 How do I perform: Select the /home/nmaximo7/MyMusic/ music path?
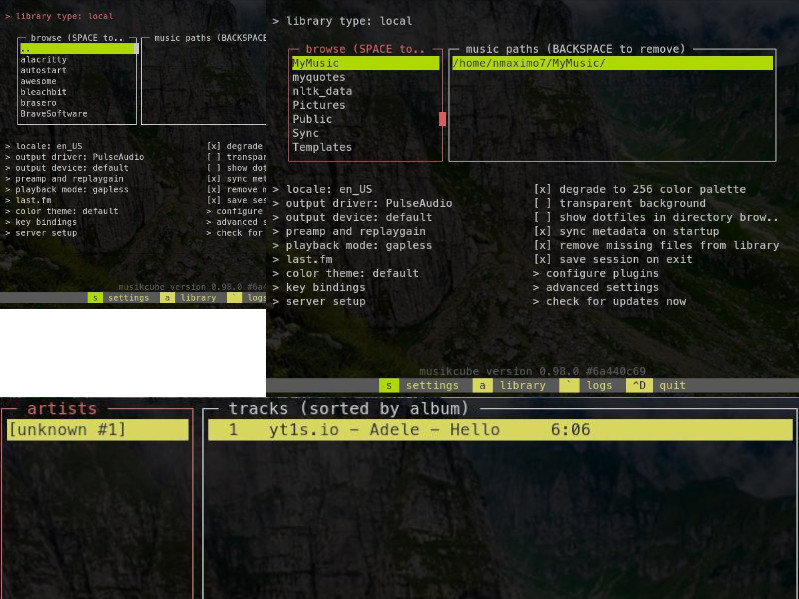click(528, 63)
